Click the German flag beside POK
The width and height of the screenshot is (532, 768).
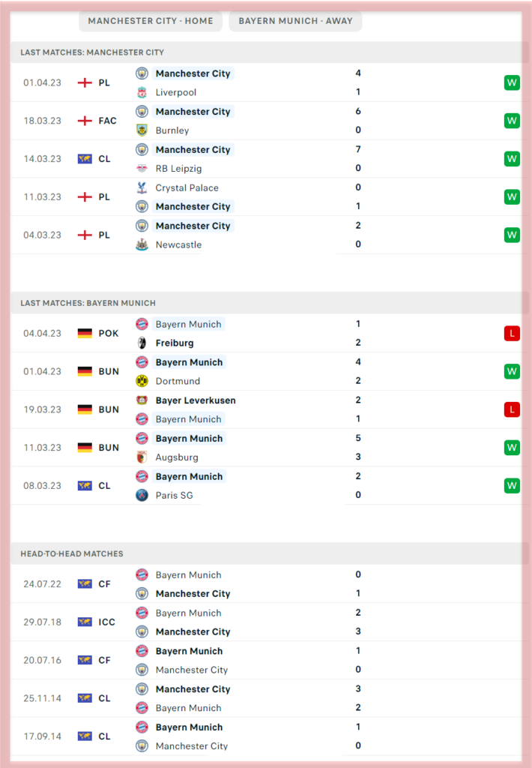point(85,334)
